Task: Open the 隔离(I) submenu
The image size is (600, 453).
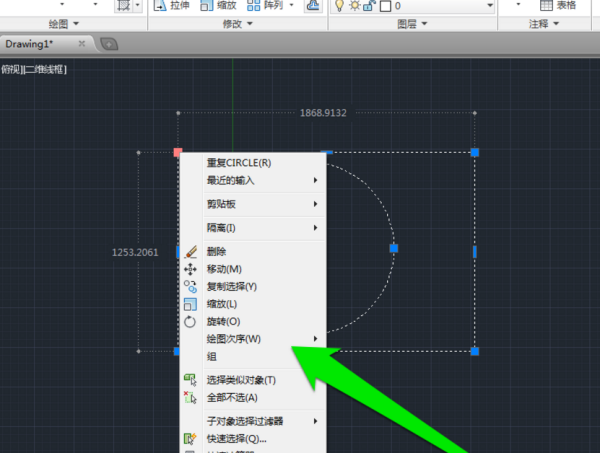Action: point(253,228)
